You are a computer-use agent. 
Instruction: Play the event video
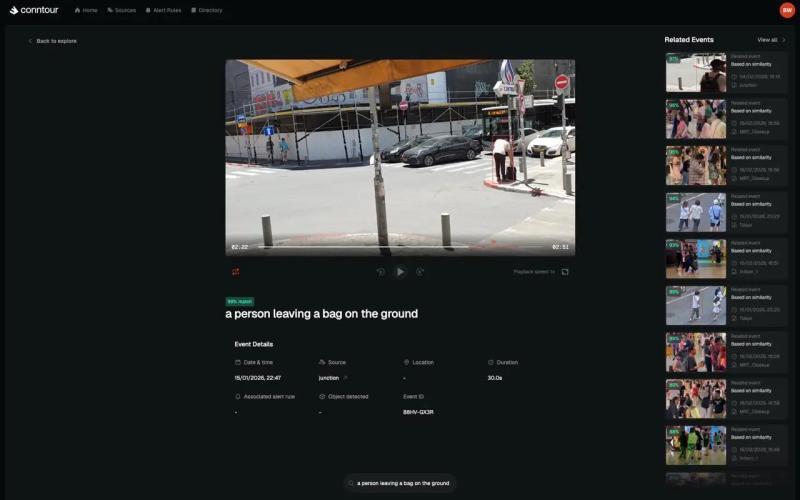[400, 271]
